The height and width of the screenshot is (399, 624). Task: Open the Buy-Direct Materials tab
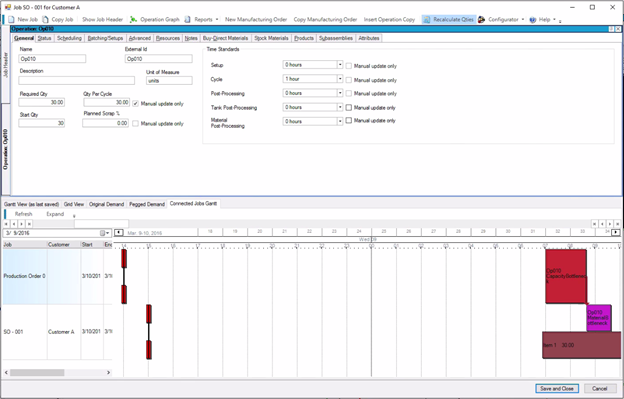click(225, 38)
